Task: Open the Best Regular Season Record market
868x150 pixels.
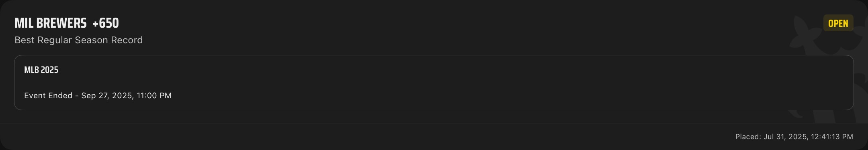Action: pyautogui.click(x=79, y=40)
